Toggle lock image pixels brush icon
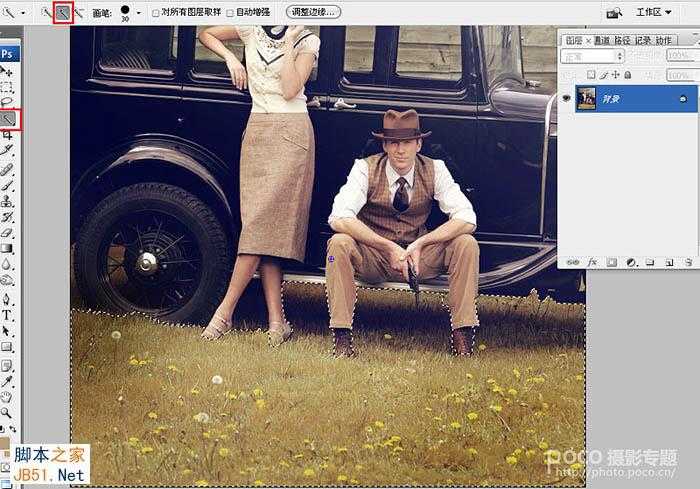The image size is (700, 489). pyautogui.click(x=604, y=75)
